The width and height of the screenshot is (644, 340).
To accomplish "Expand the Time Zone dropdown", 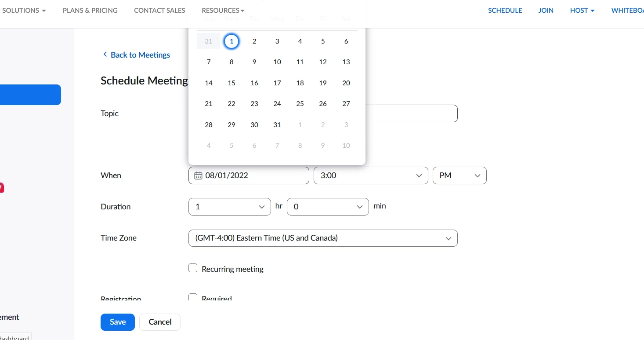I will 323,238.
